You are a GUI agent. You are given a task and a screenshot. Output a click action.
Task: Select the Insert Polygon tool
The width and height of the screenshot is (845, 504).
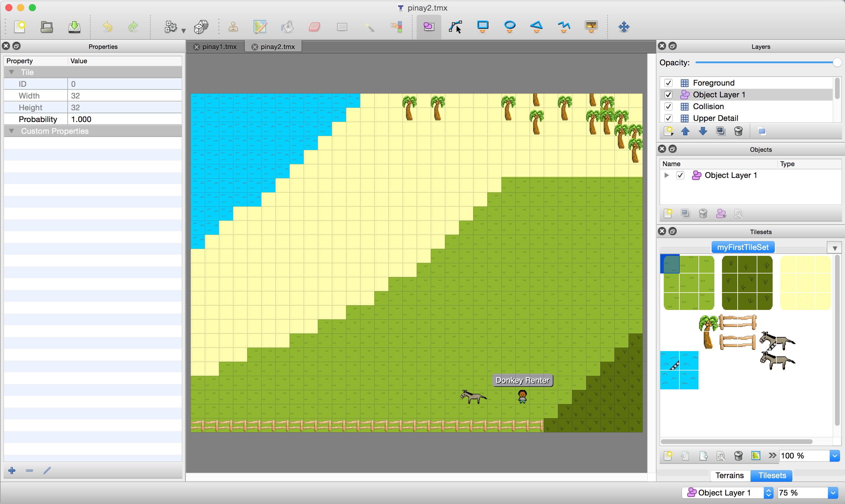point(536,26)
